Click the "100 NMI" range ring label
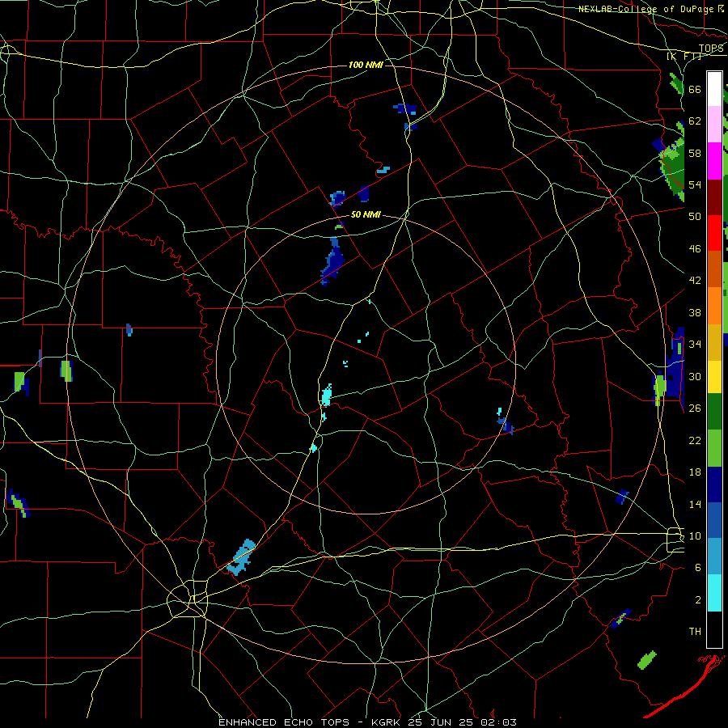The width and height of the screenshot is (728, 728). coord(366,65)
